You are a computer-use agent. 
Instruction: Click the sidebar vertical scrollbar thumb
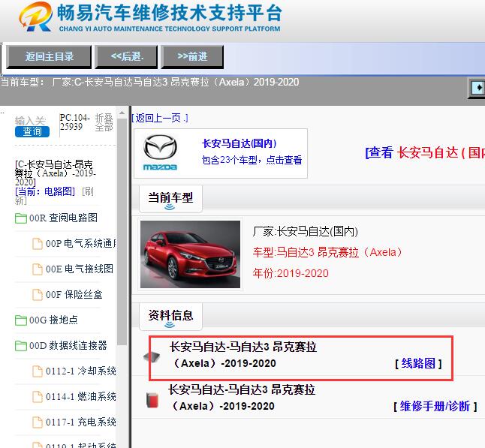click(x=122, y=232)
